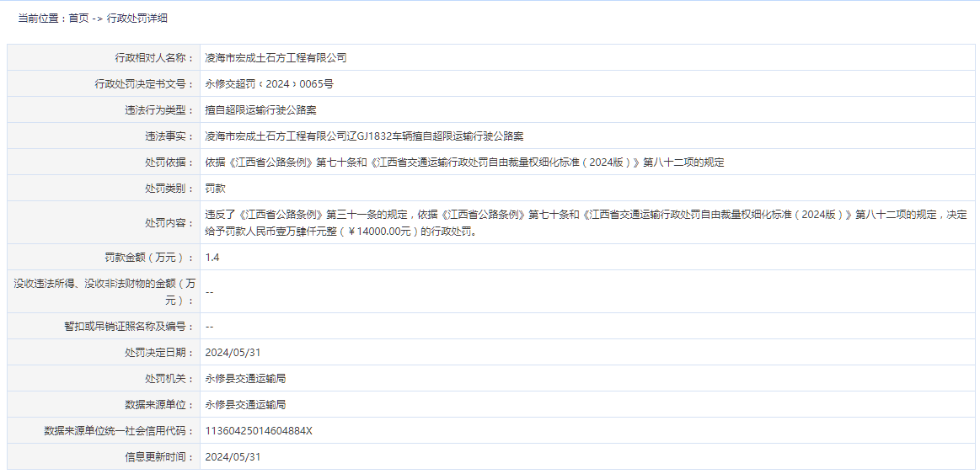Select label 暂扣或吊销证照名称及编号

(x=130, y=326)
